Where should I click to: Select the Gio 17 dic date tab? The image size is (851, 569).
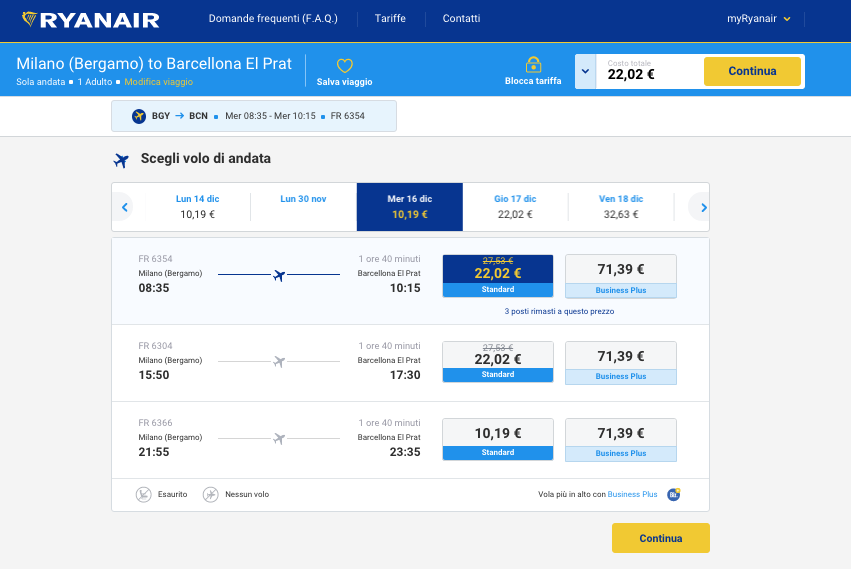click(515, 207)
